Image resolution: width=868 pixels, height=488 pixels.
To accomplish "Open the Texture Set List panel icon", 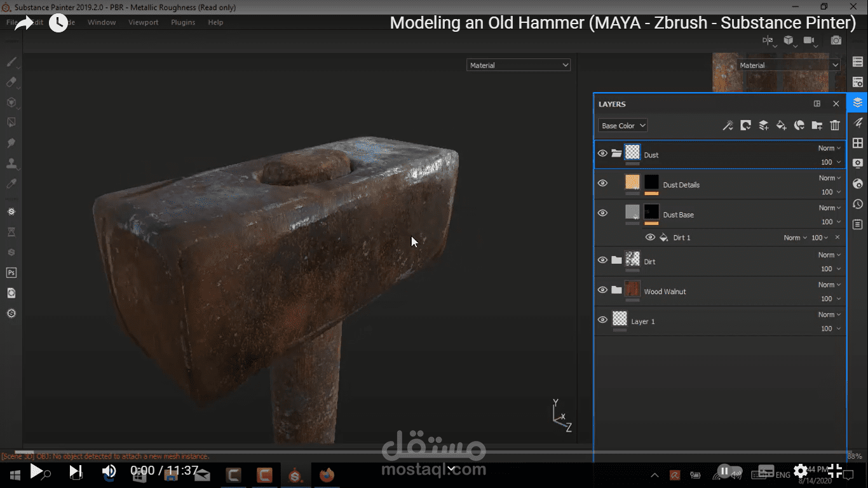I will [x=858, y=62].
